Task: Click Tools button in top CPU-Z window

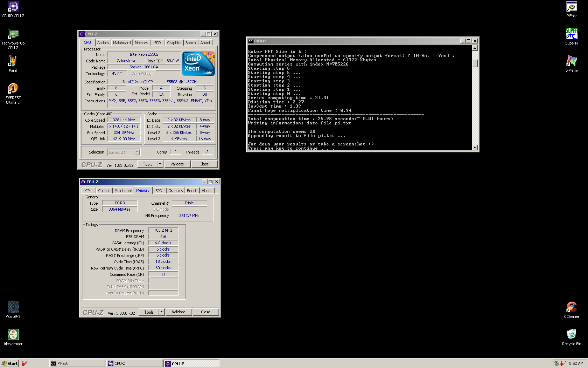Action: (147, 164)
